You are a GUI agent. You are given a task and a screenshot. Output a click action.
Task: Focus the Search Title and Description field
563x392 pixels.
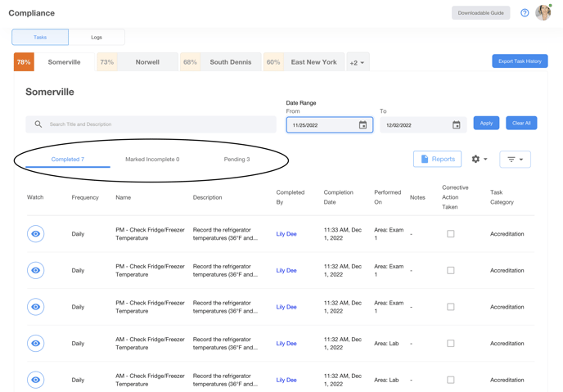151,124
